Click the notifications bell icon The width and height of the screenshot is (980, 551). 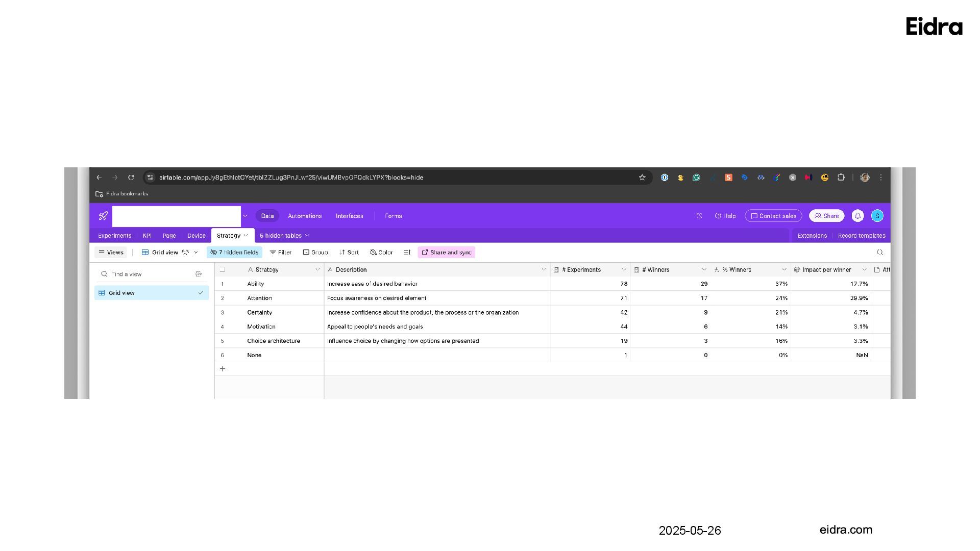coord(857,216)
